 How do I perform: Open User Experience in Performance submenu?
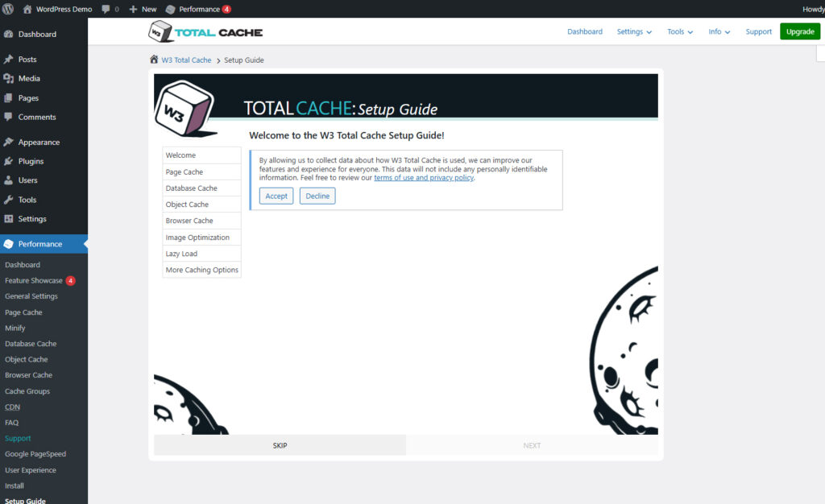31,470
